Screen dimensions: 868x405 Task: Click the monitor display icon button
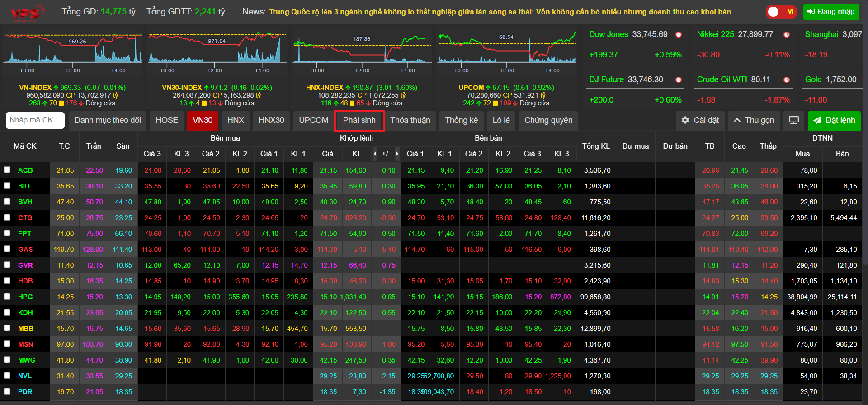[794, 120]
